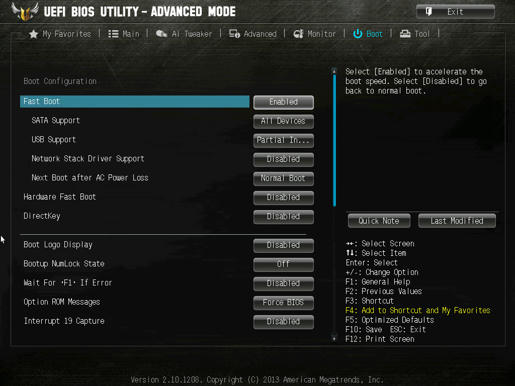Click the Last Modified button
The width and height of the screenshot is (515, 386).
click(457, 221)
